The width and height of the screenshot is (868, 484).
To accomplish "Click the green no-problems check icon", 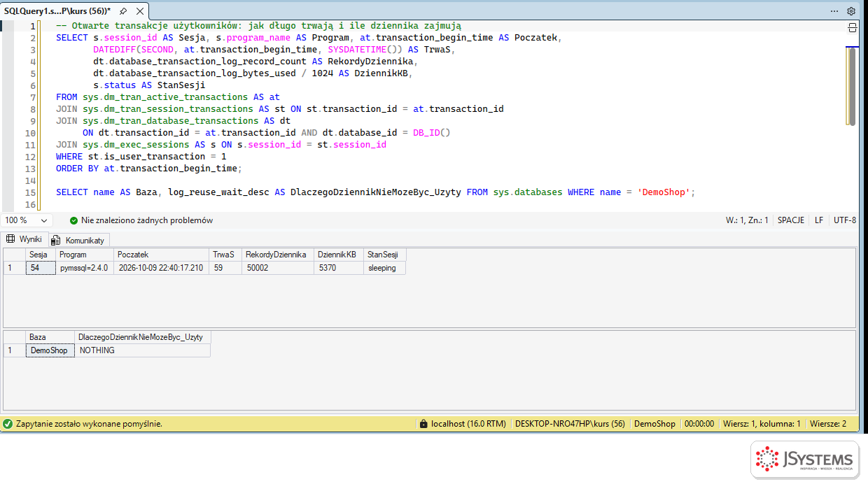I will (x=73, y=220).
